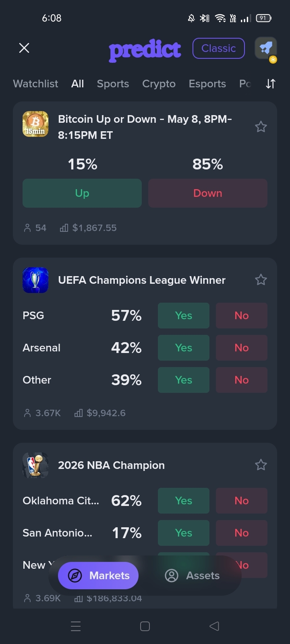Choose Down for Bitcoin market
This screenshot has width=290, height=644.
pyautogui.click(x=208, y=193)
